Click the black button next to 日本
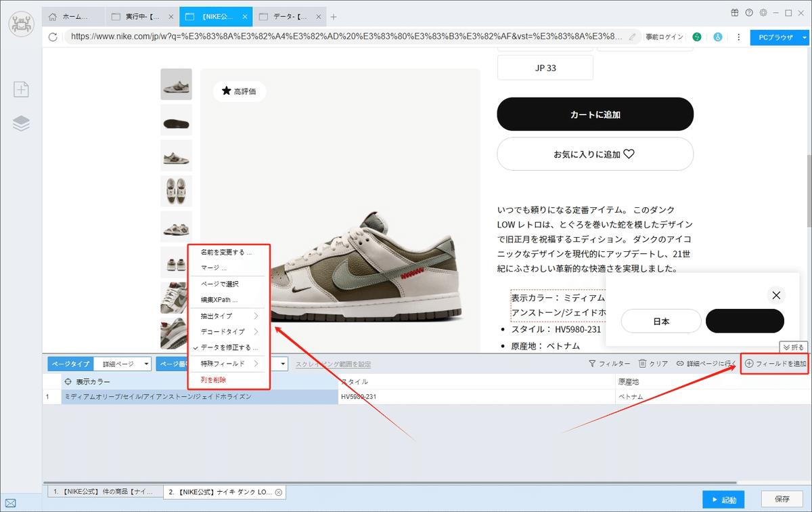Viewport: 812px width, 512px height. pyautogui.click(x=745, y=321)
